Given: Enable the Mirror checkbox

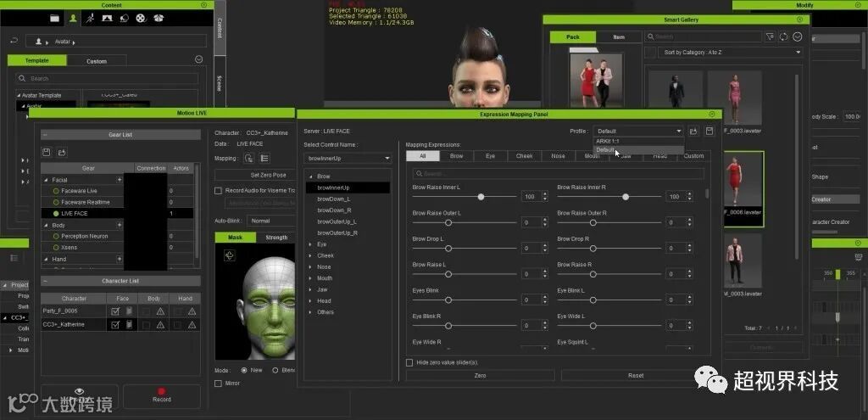Looking at the screenshot, I should (x=218, y=383).
